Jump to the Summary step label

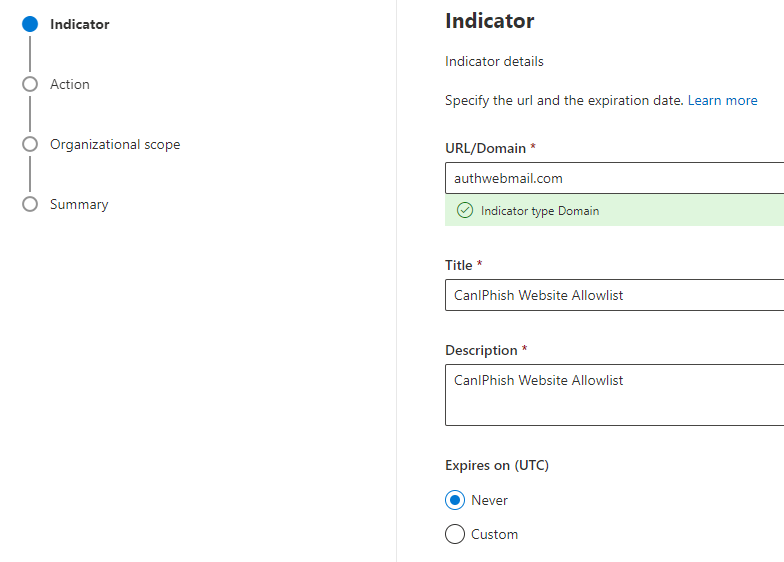click(x=79, y=204)
